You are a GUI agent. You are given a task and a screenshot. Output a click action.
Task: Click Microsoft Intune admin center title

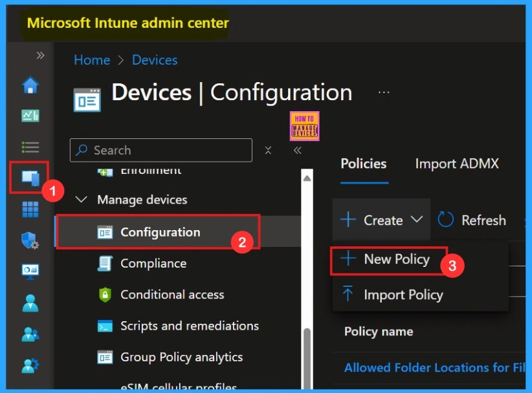[128, 23]
